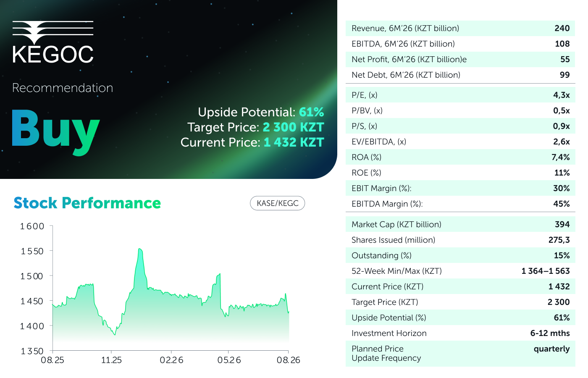Click the 52-week range value 1 364–1 563

pos(546,271)
